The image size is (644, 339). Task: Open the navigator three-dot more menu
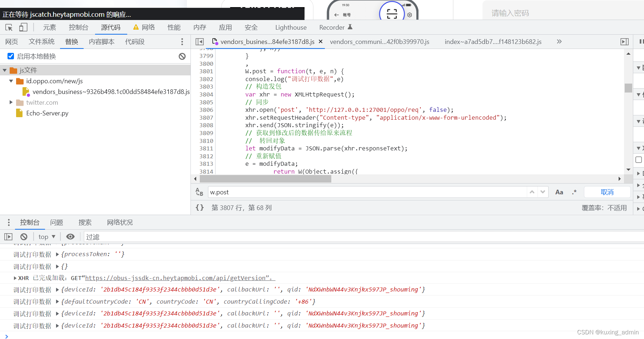[182, 42]
